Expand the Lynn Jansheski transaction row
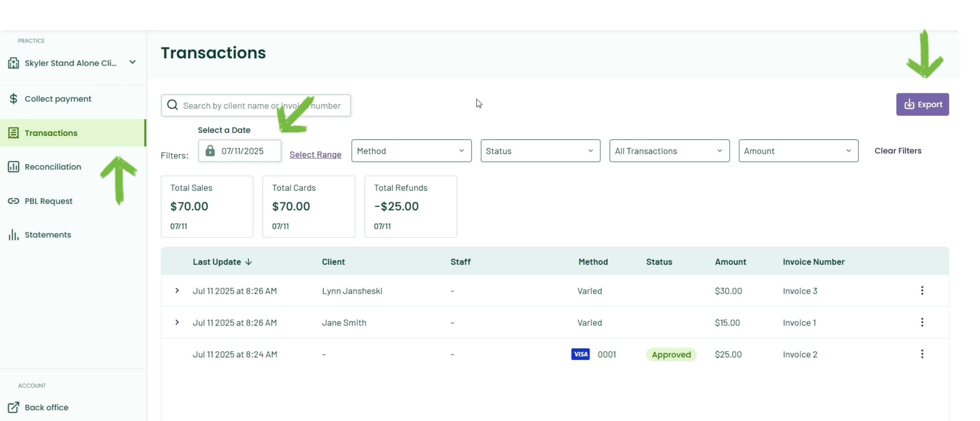Viewport: 980px width, 421px height. [x=177, y=291]
